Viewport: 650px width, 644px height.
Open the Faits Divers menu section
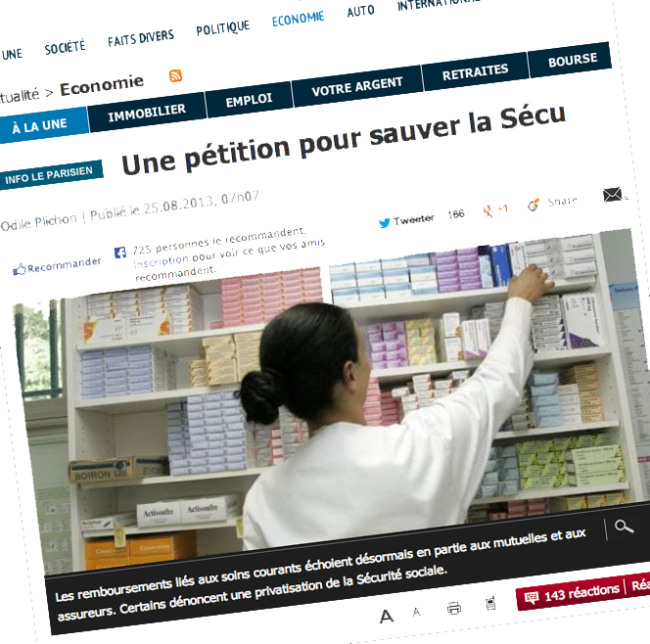coord(141,38)
